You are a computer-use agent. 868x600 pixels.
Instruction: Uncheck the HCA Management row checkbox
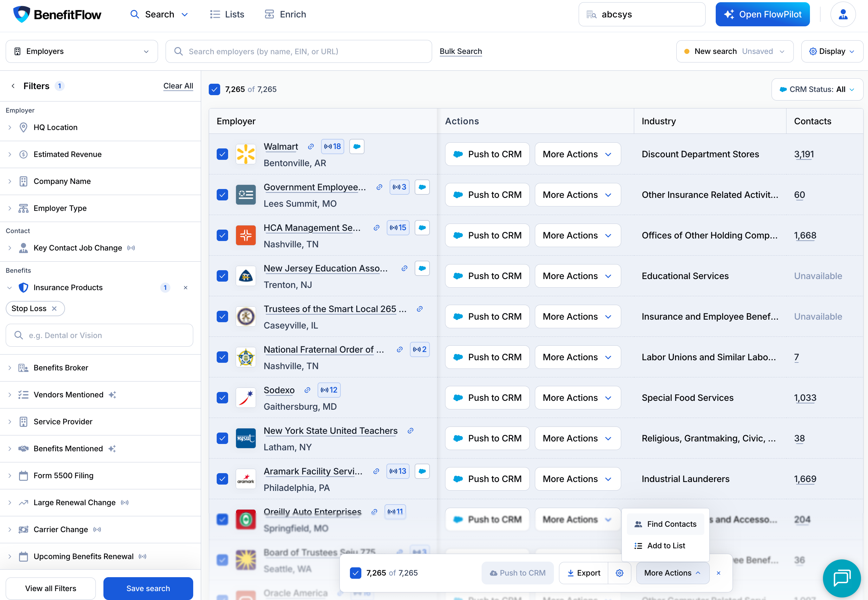(x=222, y=235)
